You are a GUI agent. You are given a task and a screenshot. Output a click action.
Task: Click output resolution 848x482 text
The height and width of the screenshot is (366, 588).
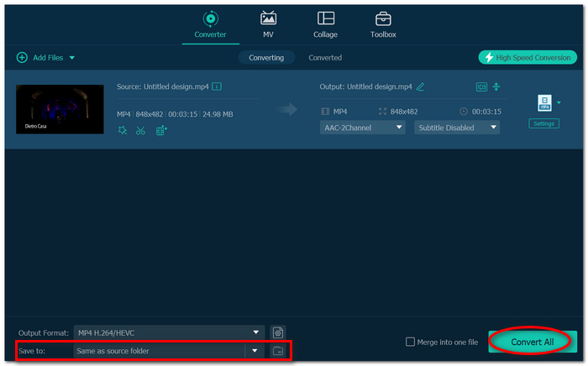(404, 112)
